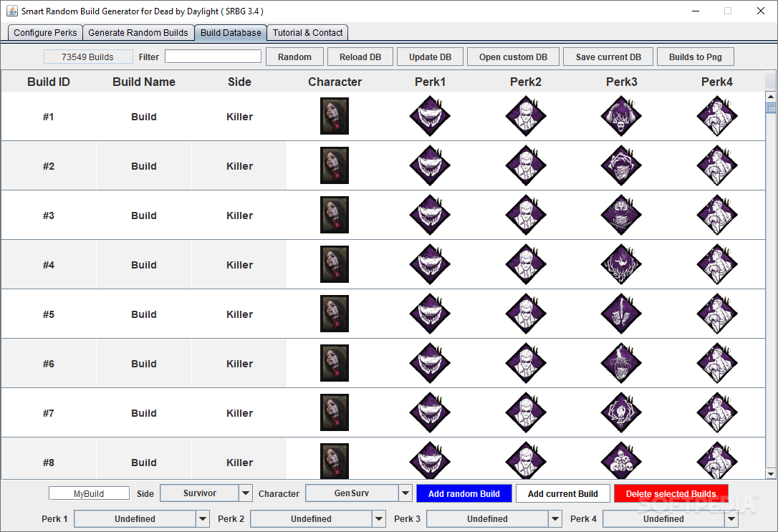778x532 pixels.
Task: Click the Perk3 icon in build #1 row
Action: 621,116
